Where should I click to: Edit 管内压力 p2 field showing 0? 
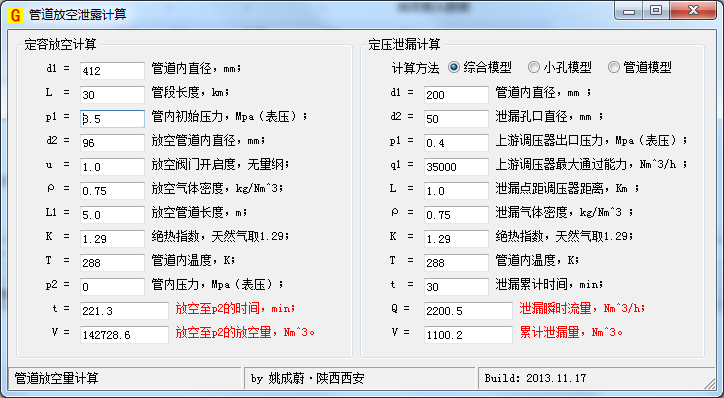tap(112, 287)
